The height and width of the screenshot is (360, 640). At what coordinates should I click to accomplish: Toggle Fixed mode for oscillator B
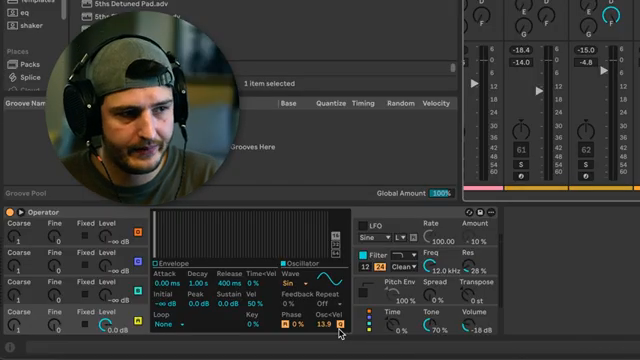[x=85, y=294]
